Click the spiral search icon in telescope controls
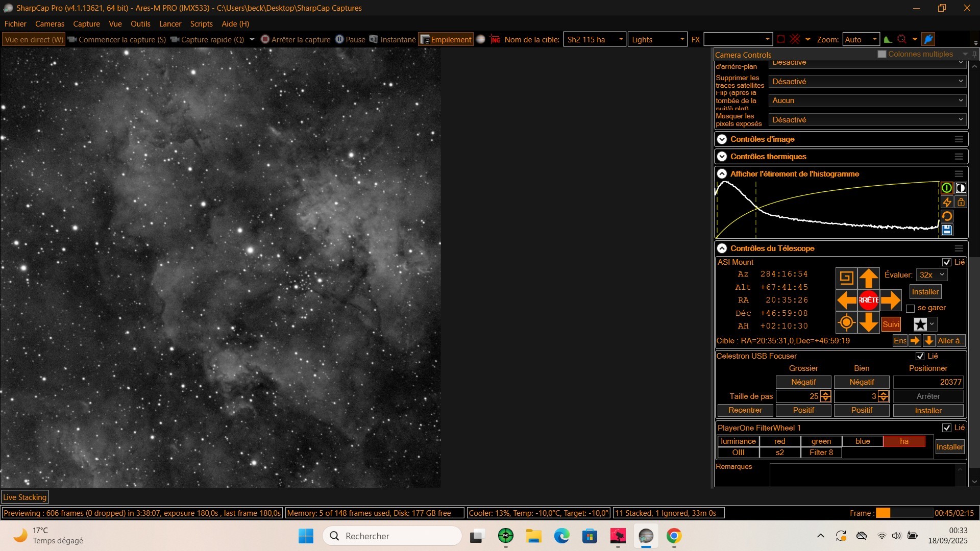 click(x=846, y=278)
